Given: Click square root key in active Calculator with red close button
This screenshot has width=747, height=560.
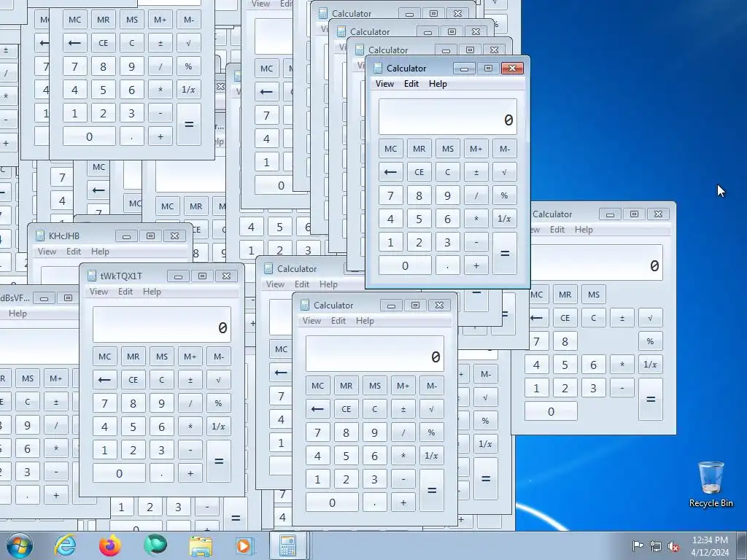Looking at the screenshot, I should pyautogui.click(x=505, y=172).
